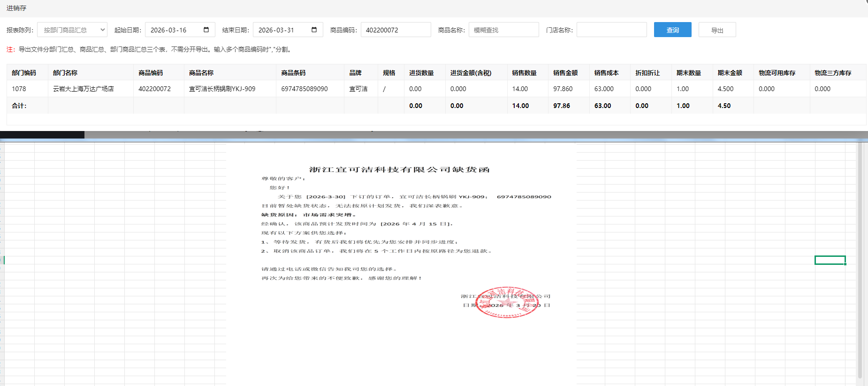Focus the 商品编码 input with 402200072
This screenshot has width=868, height=386.
point(395,30)
